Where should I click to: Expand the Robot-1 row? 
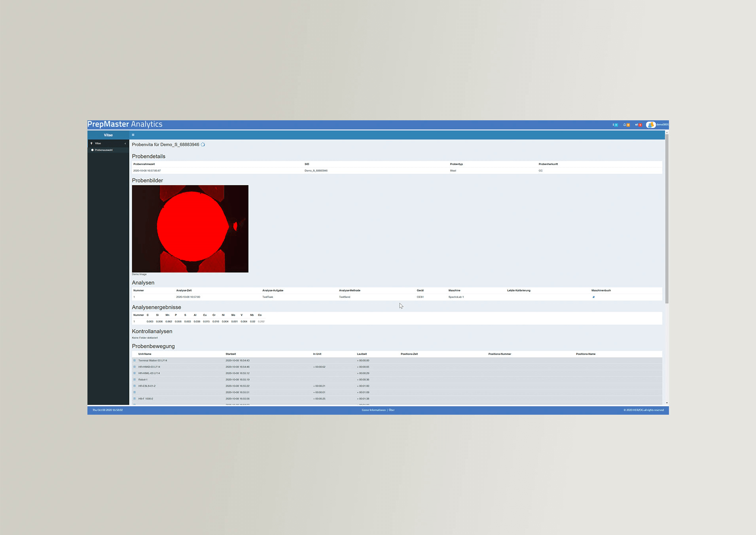135,379
